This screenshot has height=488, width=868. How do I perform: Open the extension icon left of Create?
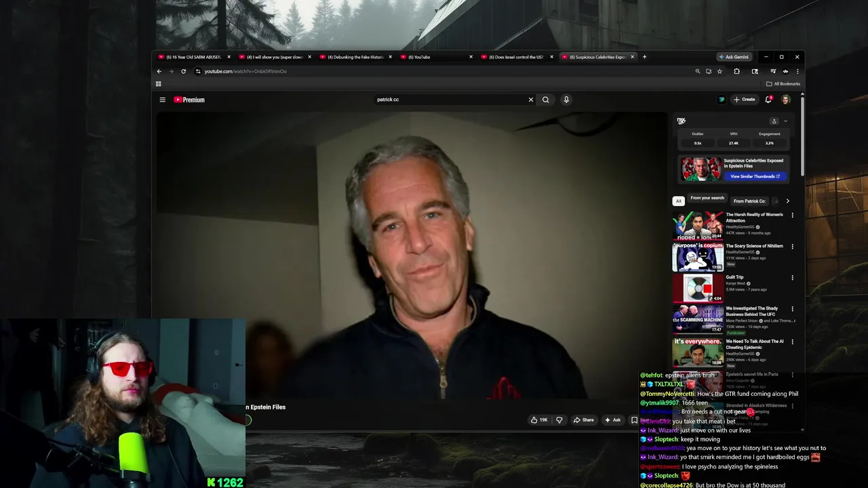pyautogui.click(x=722, y=100)
